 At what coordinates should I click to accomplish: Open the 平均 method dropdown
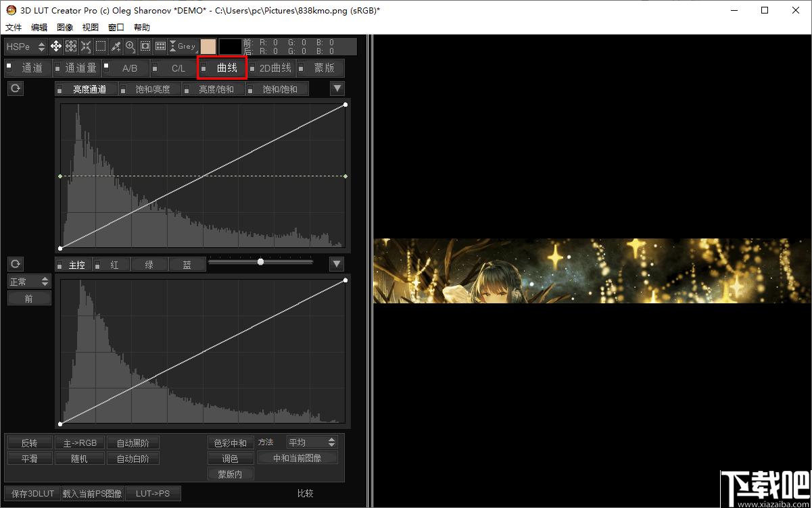point(312,442)
